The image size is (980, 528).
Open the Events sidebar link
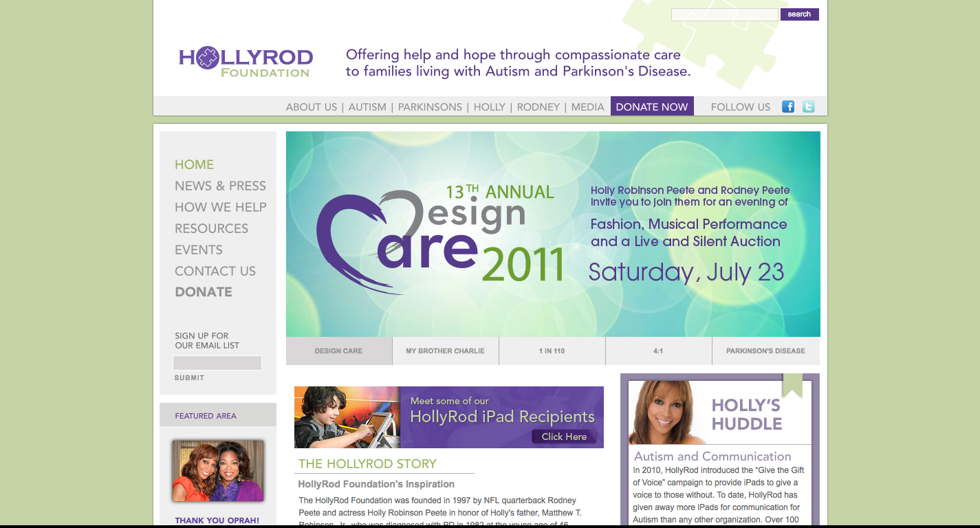click(198, 250)
